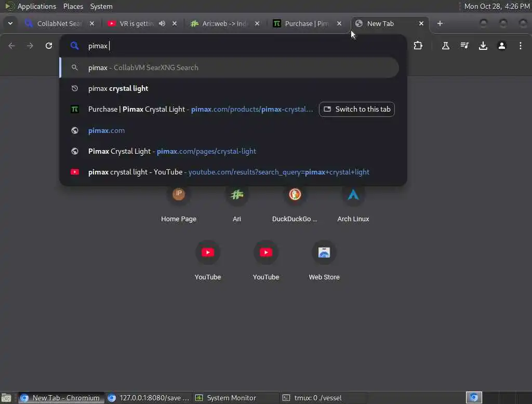Click the history clock icon beside crystal light
The width and height of the screenshot is (532, 404).
[75, 88]
